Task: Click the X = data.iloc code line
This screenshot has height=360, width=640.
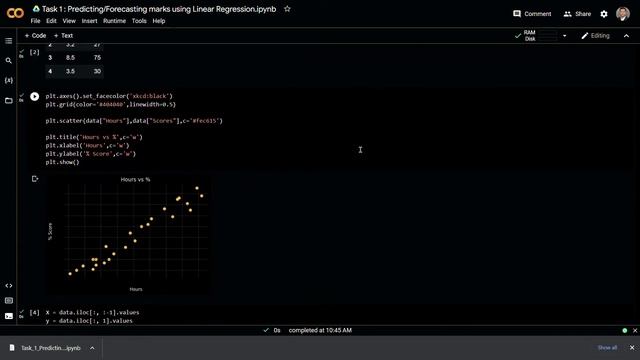Action: pyautogui.click(x=92, y=312)
